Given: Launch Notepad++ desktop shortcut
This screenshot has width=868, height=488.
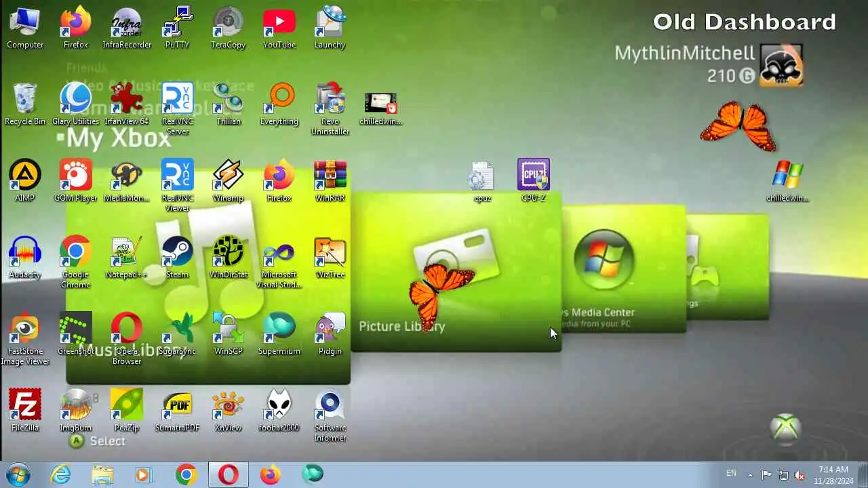Looking at the screenshot, I should (127, 258).
